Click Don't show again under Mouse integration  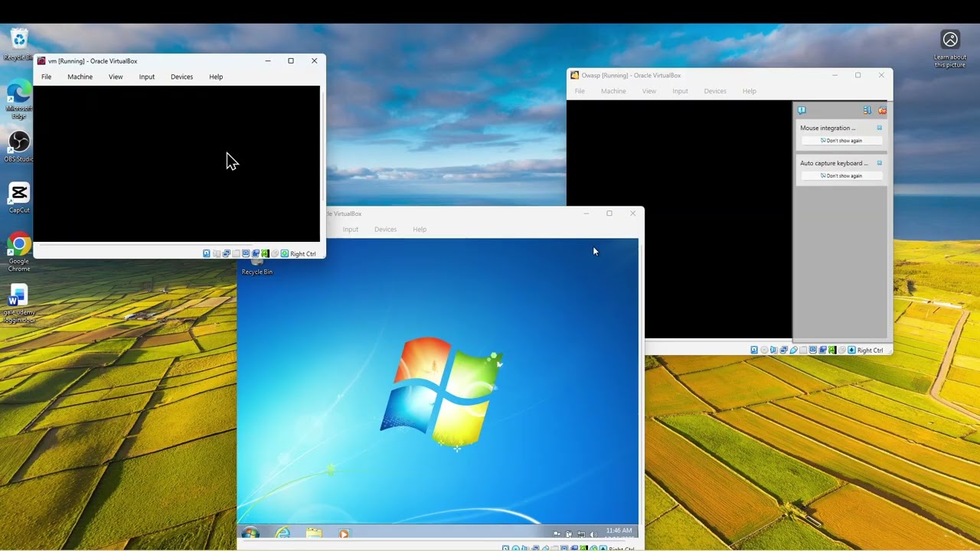click(841, 141)
